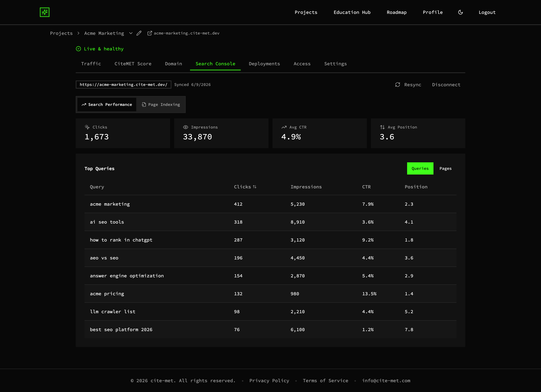The height and width of the screenshot is (392, 541).
Task: Sort by the CTR column header
Action: [x=366, y=187]
